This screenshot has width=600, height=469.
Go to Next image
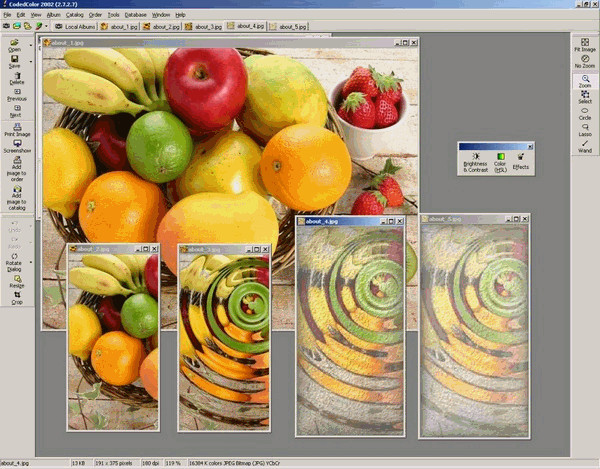pos(16,111)
